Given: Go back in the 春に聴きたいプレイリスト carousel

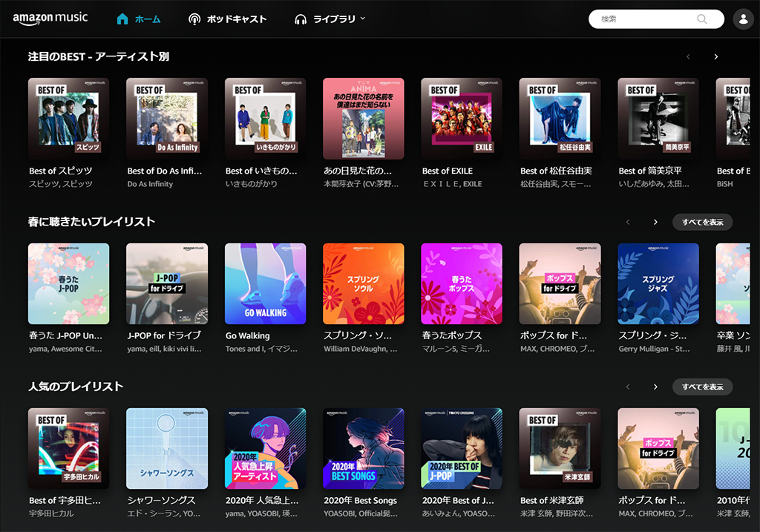Looking at the screenshot, I should 628,222.
